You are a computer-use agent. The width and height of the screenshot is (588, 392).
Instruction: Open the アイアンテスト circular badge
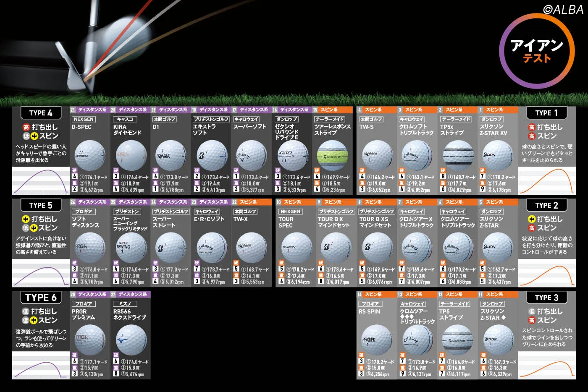tap(536, 50)
